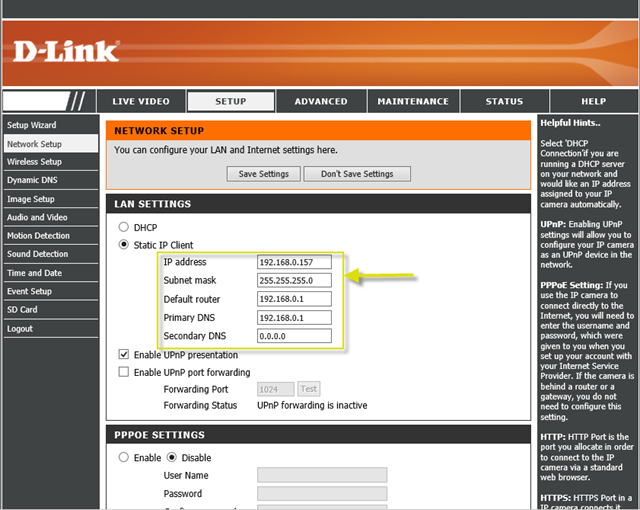Image resolution: width=640 pixels, height=510 pixels.
Task: Click the Subnet mask field
Action: pos(294,280)
